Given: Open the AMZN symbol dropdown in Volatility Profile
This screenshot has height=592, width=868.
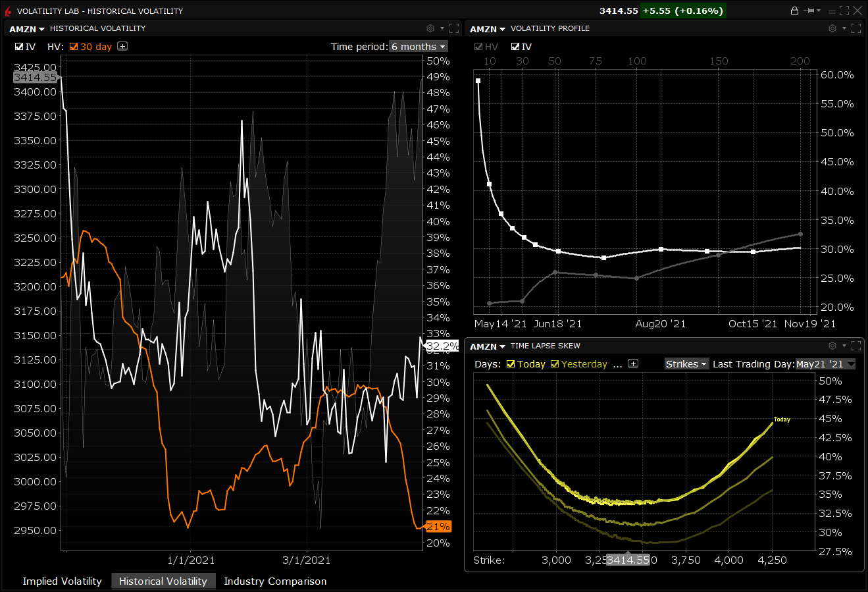Looking at the screenshot, I should coord(485,28).
